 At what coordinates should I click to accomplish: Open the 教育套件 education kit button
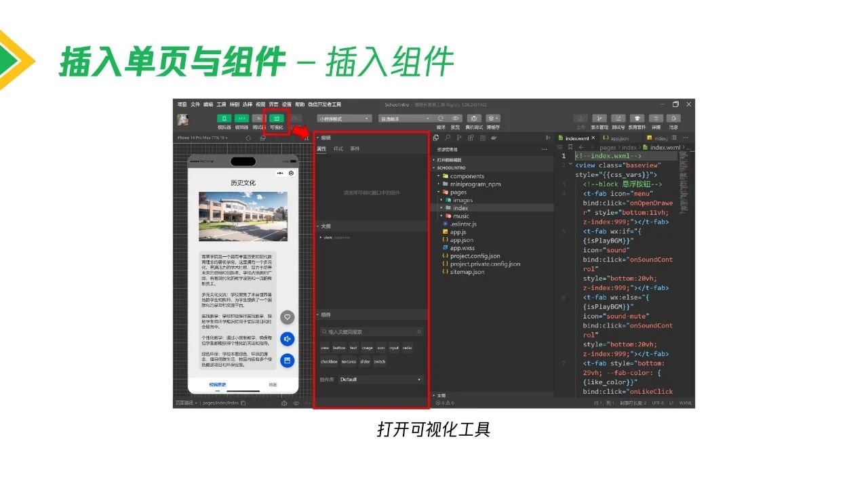click(637, 119)
